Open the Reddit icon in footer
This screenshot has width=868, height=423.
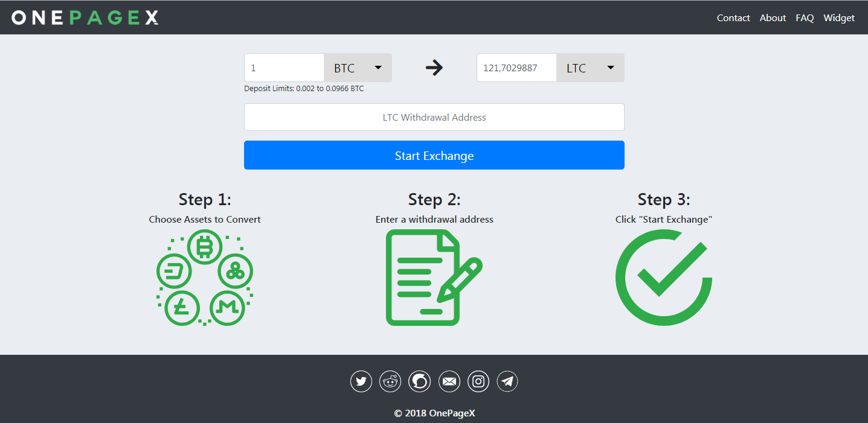point(390,381)
